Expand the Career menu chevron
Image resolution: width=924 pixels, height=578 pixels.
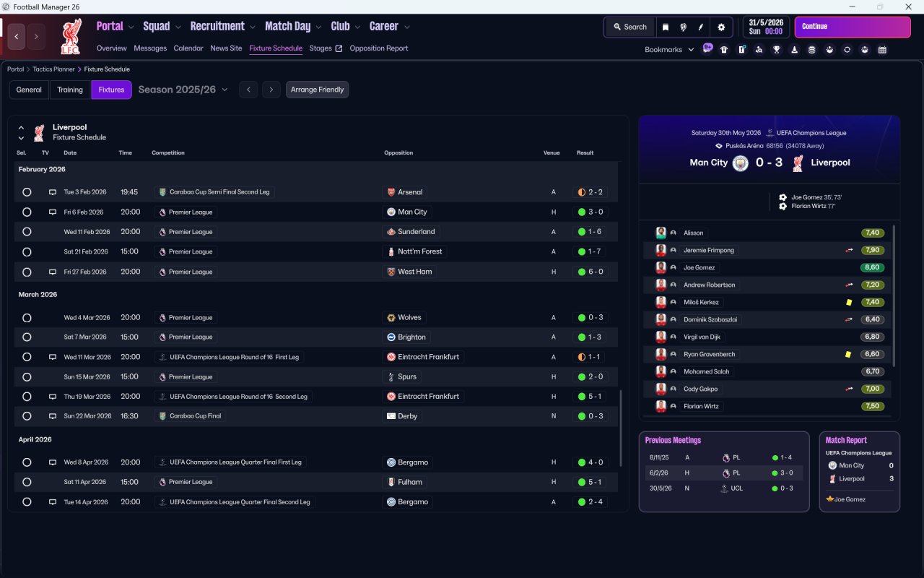pos(406,27)
